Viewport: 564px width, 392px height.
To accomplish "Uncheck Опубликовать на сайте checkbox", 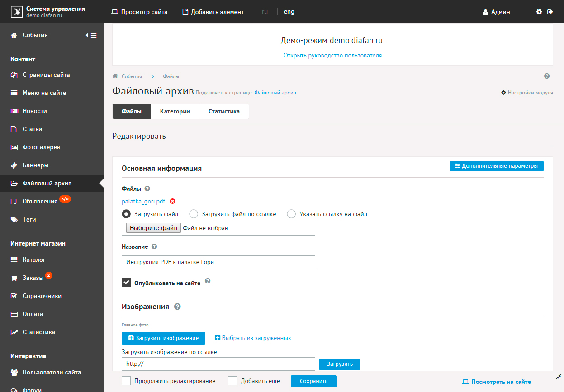I will (x=126, y=283).
